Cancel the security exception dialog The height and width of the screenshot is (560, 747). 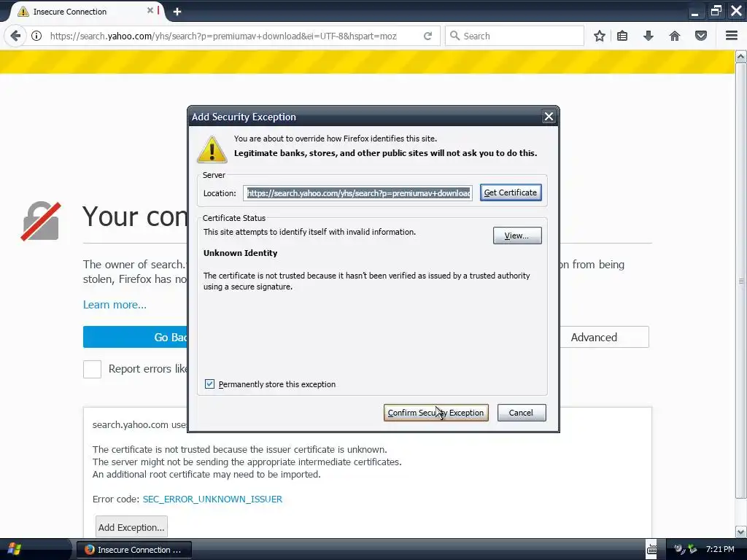point(521,413)
